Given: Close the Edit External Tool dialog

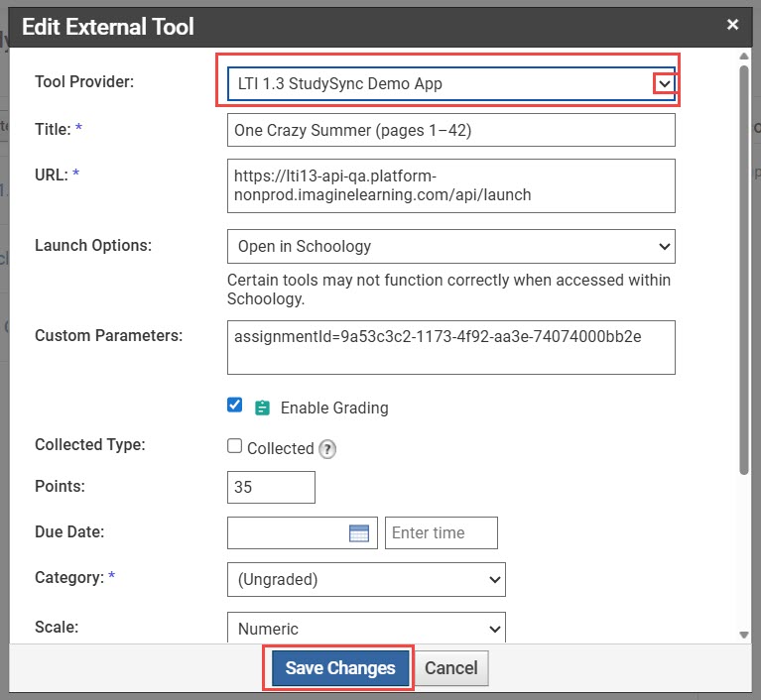Looking at the screenshot, I should 732,24.
